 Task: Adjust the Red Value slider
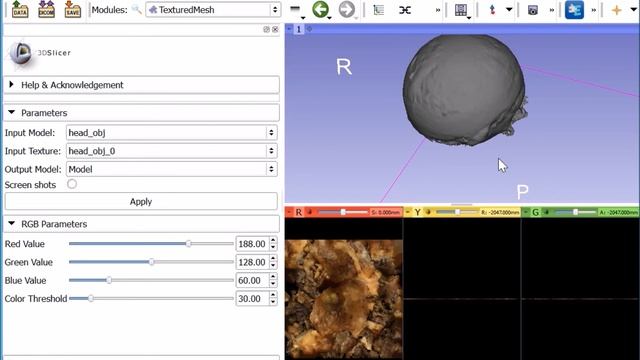[x=151, y=244]
